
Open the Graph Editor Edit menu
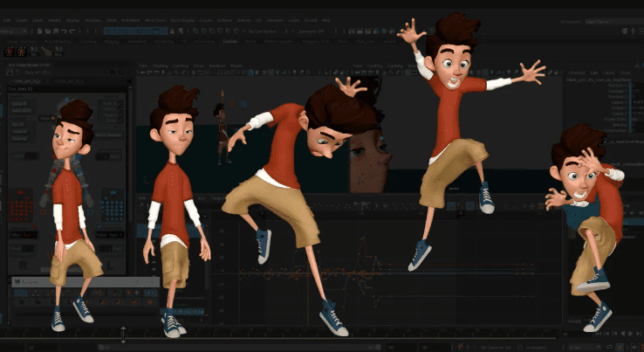pos(142,197)
